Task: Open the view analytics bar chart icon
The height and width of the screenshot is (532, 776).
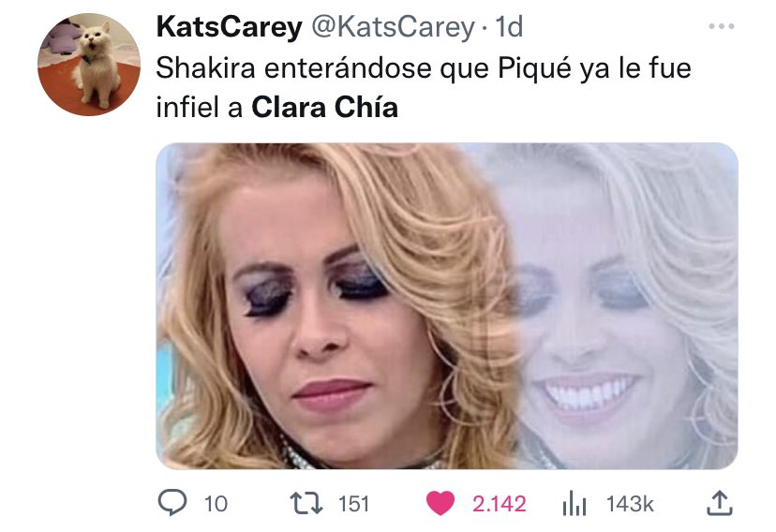Action: pos(575,503)
